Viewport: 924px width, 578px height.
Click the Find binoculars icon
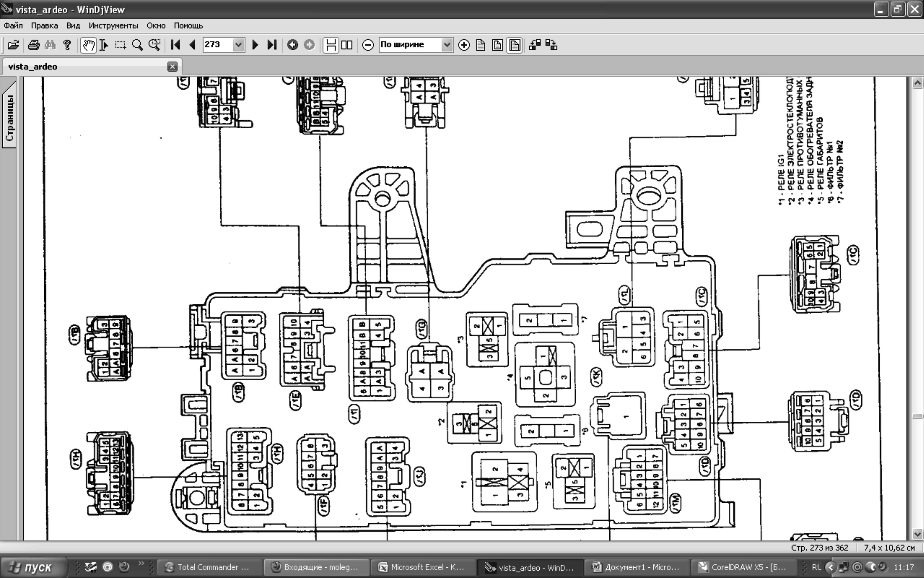pyautogui.click(x=50, y=45)
